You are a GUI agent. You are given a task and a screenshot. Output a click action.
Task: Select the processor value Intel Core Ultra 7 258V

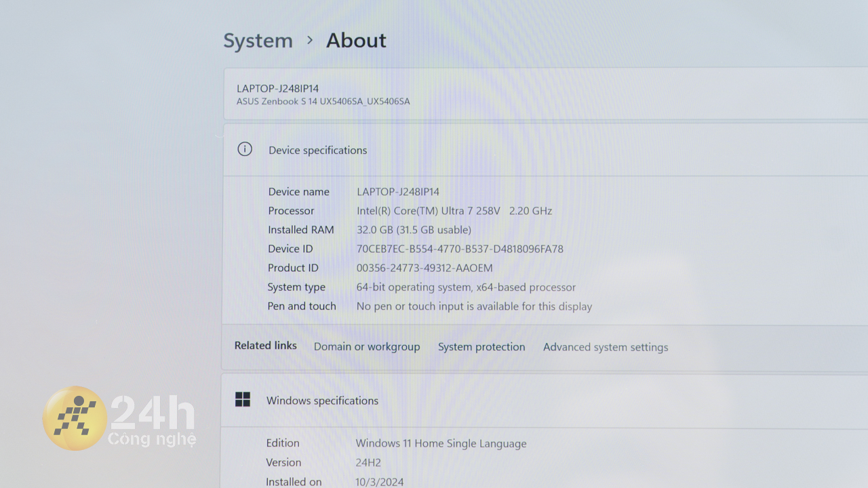pos(454,211)
